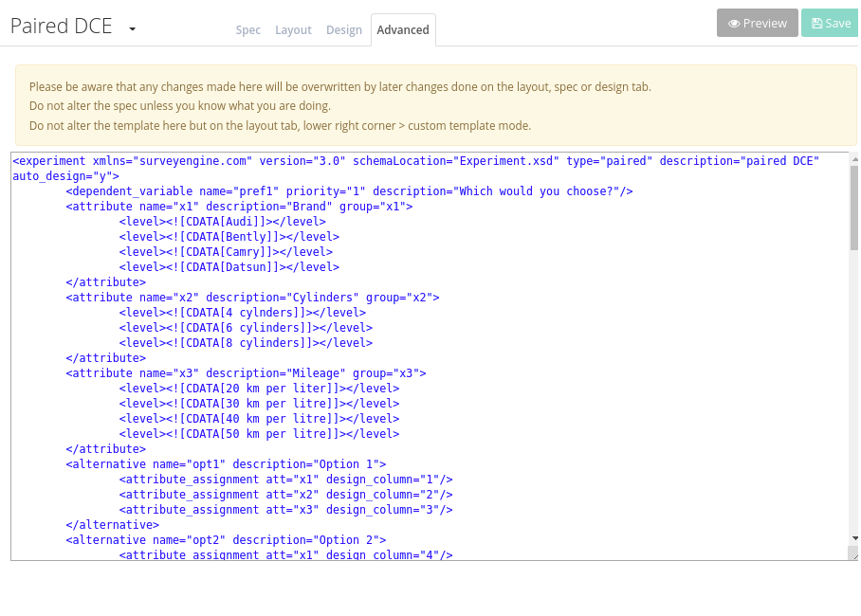Screen dimensions: 861x616
Task: Click the scrollbar up arrow of XML editor
Action: click(854, 158)
